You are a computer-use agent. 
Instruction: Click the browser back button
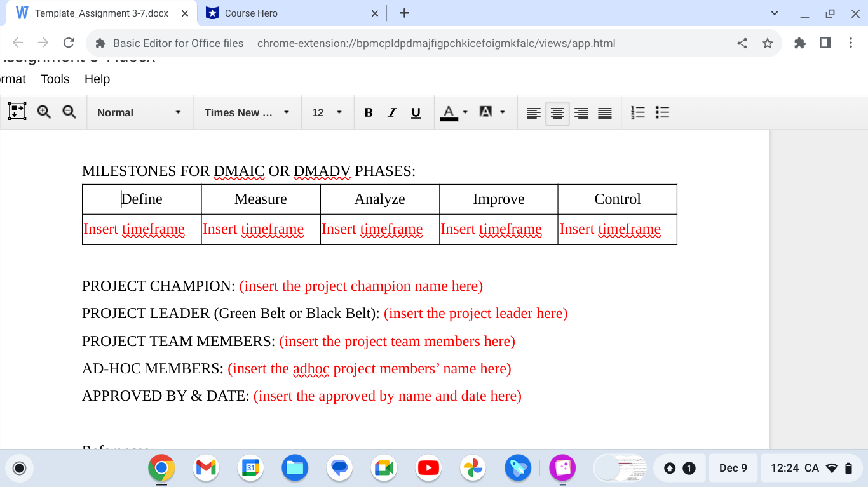click(17, 43)
